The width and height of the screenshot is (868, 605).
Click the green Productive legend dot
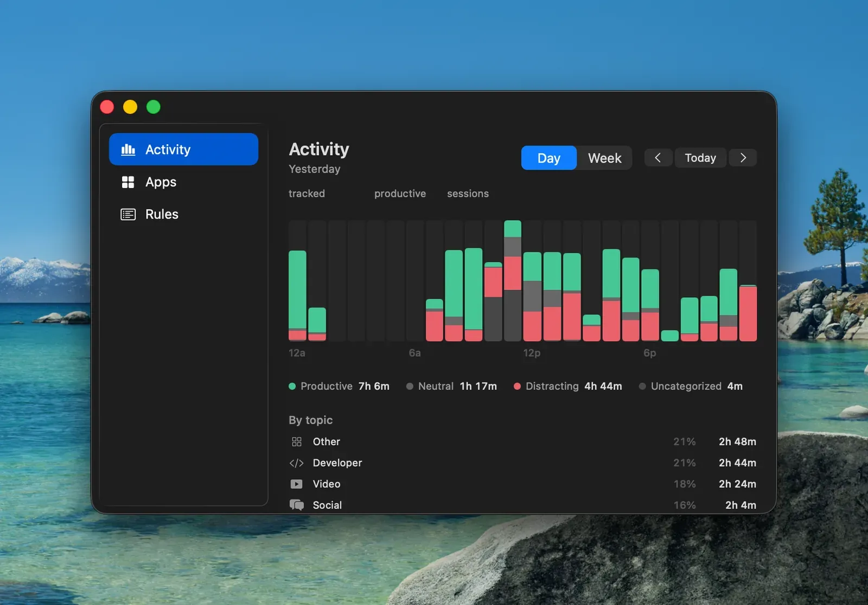point(292,387)
